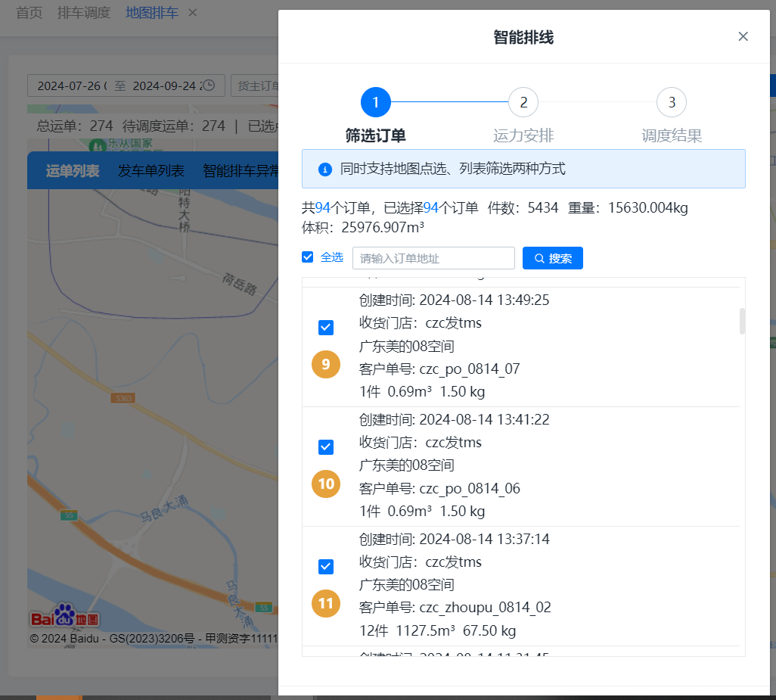
Task: Click step 1 circle 筛选订单
Action: [376, 102]
